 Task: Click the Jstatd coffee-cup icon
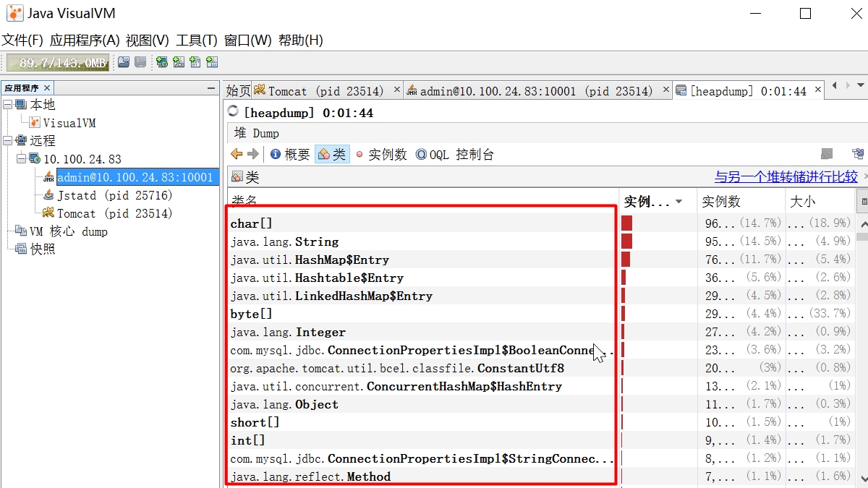pyautogui.click(x=48, y=195)
